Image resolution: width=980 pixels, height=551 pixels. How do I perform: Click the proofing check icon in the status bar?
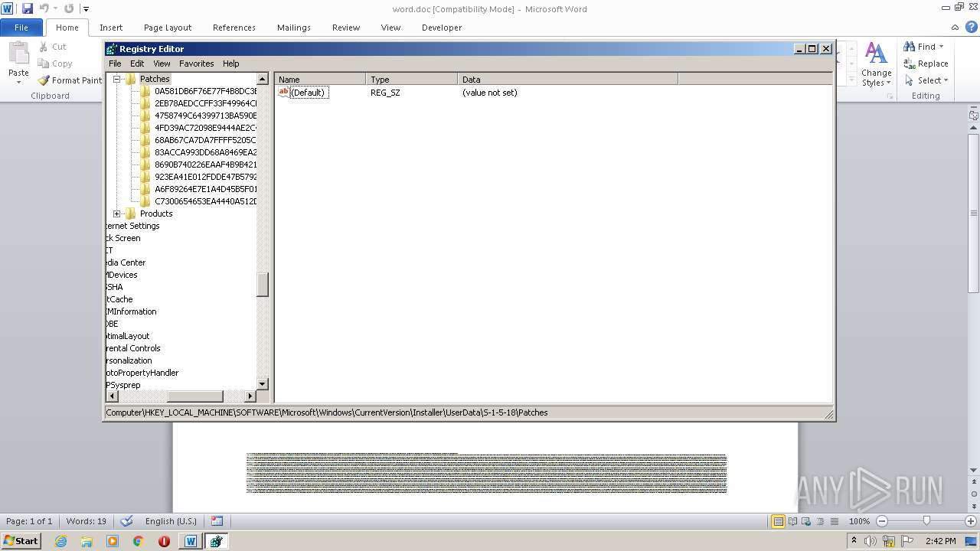click(x=127, y=521)
